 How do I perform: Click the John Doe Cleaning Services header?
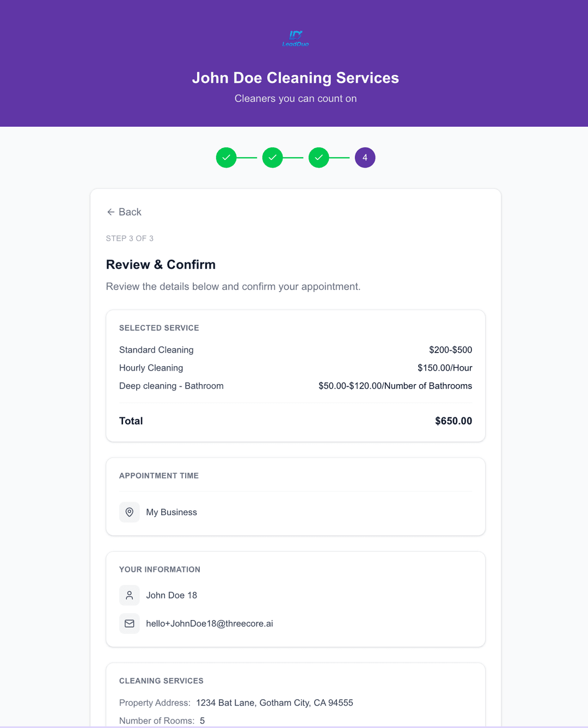[x=296, y=78]
